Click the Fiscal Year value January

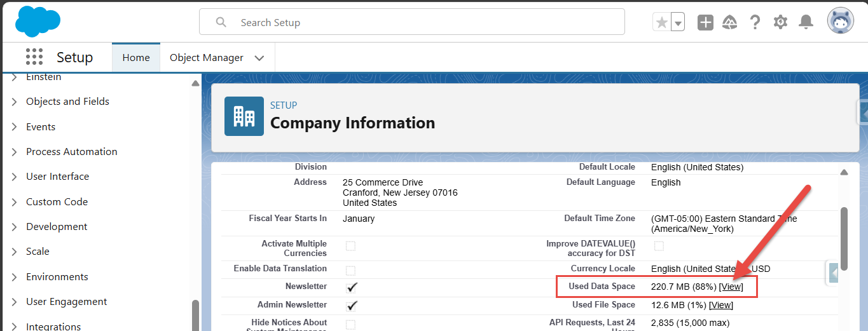pyautogui.click(x=359, y=219)
